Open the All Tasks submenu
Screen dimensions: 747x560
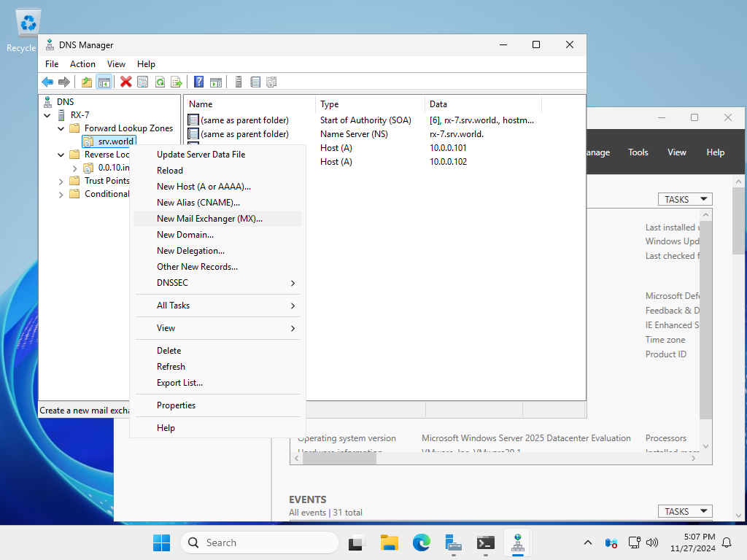click(x=217, y=306)
